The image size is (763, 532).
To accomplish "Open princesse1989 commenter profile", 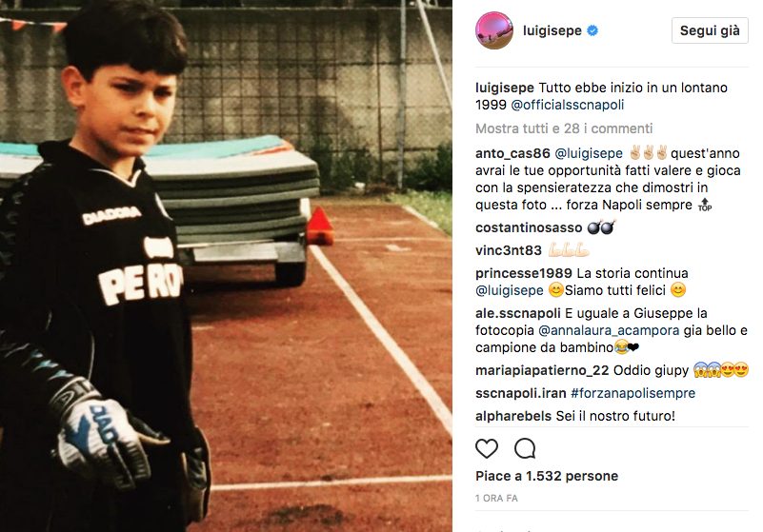I will pyautogui.click(x=524, y=273).
